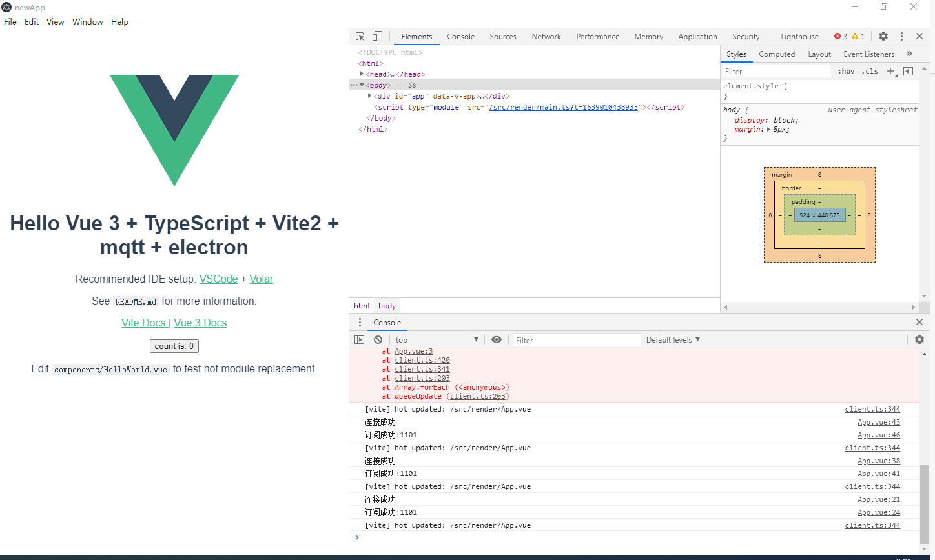Viewport: 935px width, 560px height.
Task: Open the top JavaScript context dropdown
Action: [437, 340]
